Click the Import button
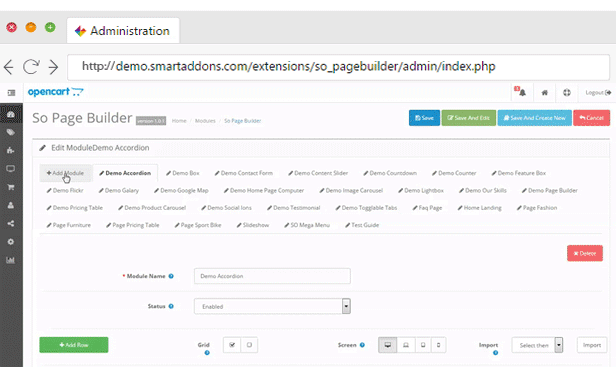This screenshot has width=616, height=382. tap(592, 345)
